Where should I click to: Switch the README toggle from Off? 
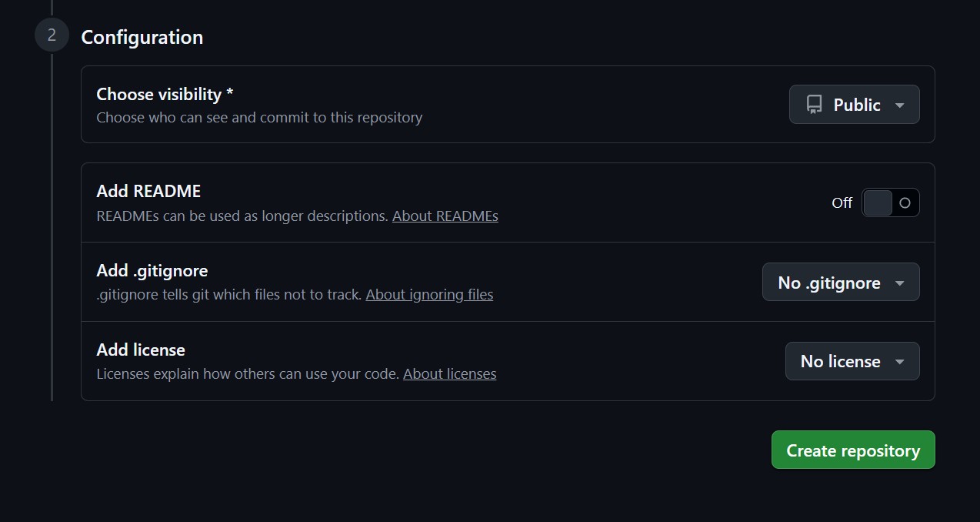[890, 202]
